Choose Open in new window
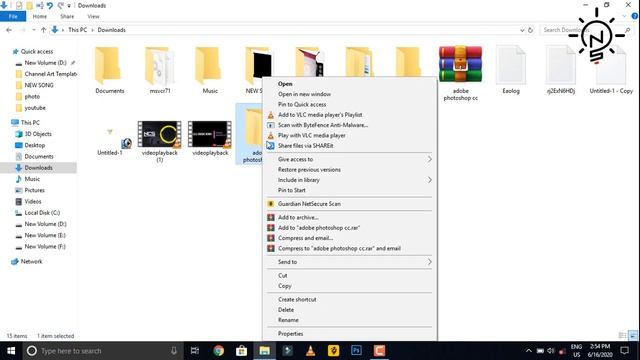 (x=304, y=94)
